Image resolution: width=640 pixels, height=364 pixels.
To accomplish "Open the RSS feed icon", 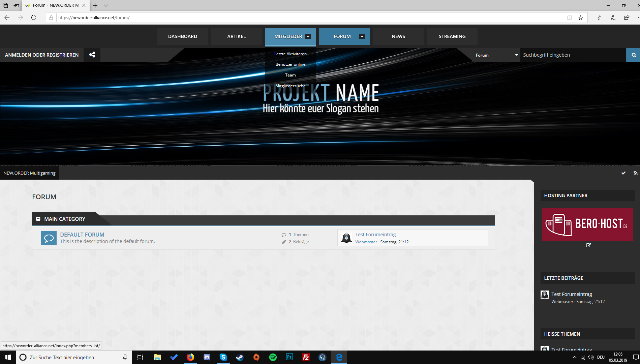I will click(635, 173).
